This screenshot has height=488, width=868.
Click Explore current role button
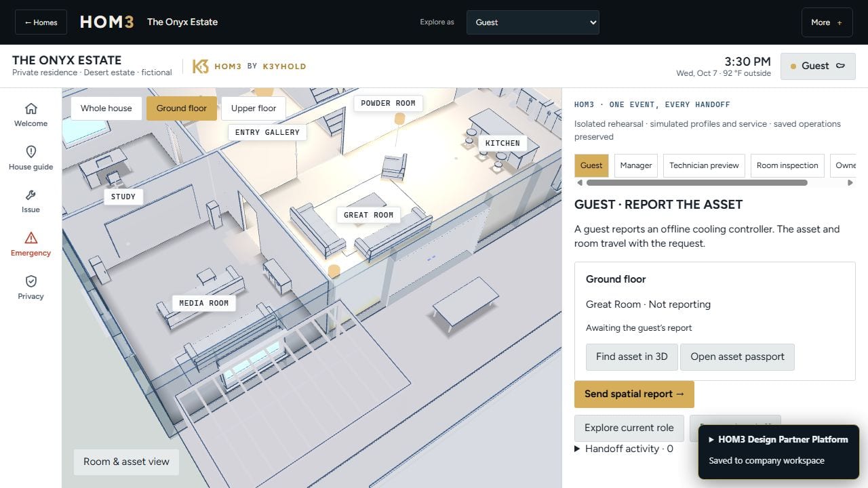(629, 428)
